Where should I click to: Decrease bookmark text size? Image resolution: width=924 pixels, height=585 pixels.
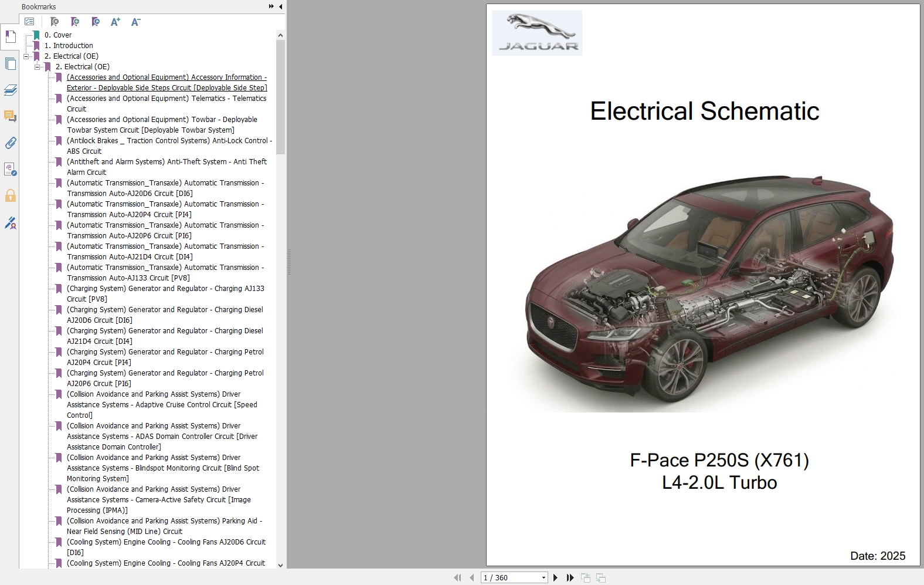click(x=135, y=22)
